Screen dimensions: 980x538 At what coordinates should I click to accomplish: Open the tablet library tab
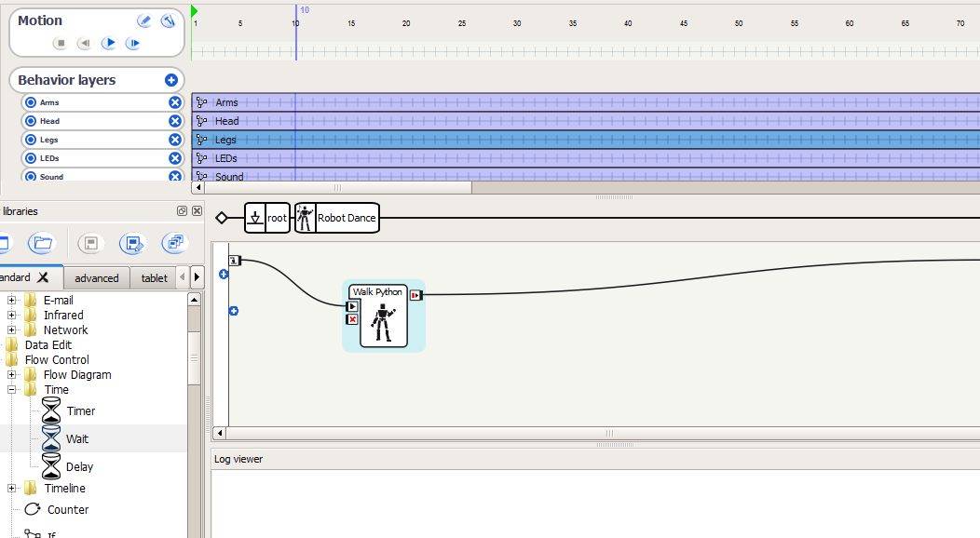coord(155,278)
